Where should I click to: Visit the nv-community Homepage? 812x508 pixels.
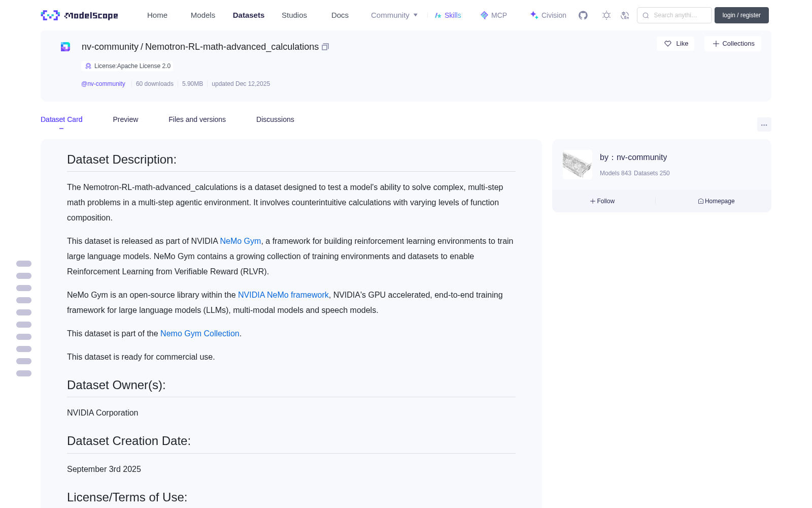pyautogui.click(x=716, y=201)
